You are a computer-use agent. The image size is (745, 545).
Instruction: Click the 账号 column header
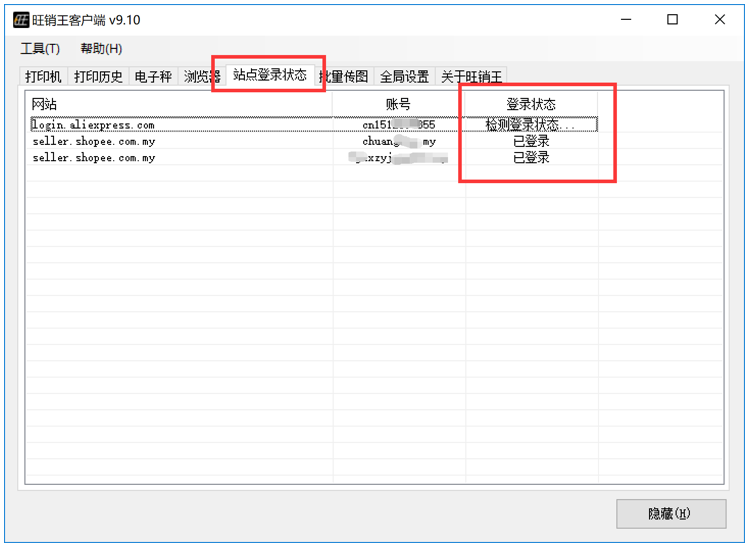click(399, 104)
